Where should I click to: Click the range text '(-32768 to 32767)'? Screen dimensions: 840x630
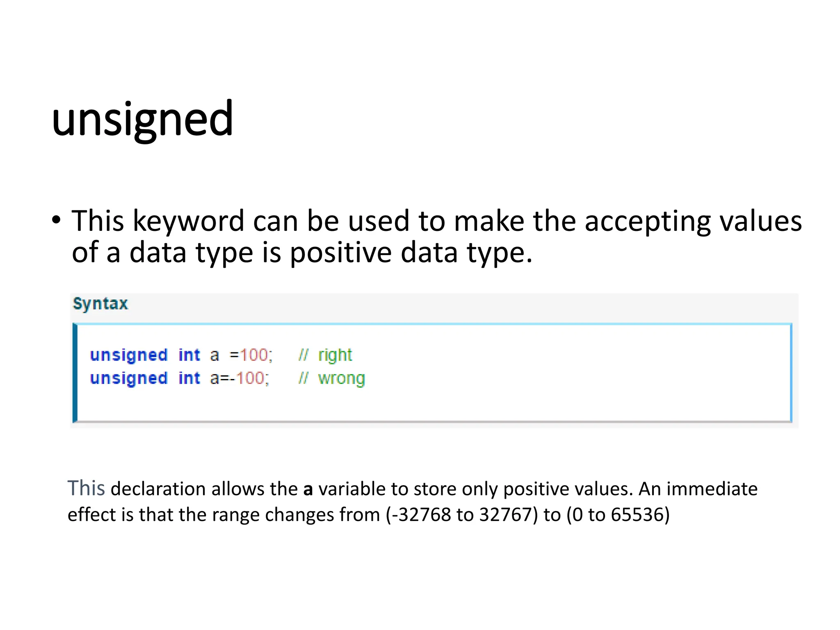point(461,515)
